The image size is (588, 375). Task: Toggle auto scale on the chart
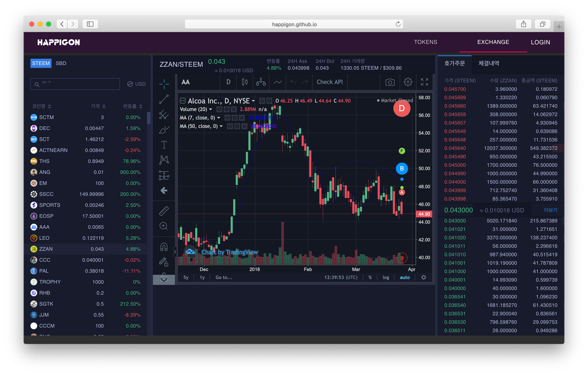click(x=405, y=277)
